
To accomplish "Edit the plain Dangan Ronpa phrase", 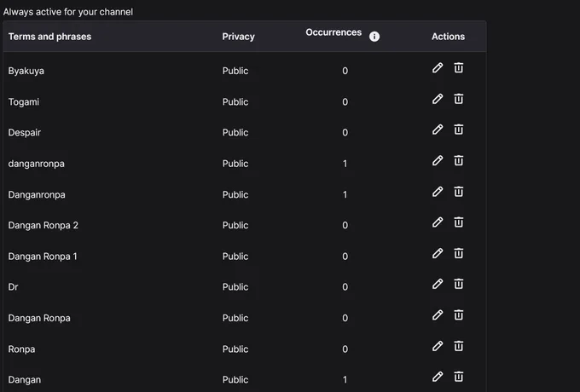I will pos(438,315).
